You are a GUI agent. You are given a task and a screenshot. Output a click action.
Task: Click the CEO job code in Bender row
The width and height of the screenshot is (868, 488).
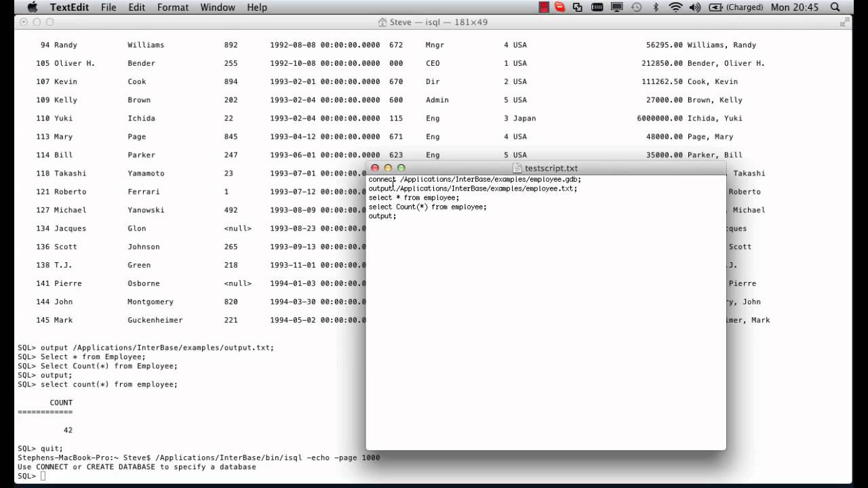(x=433, y=64)
